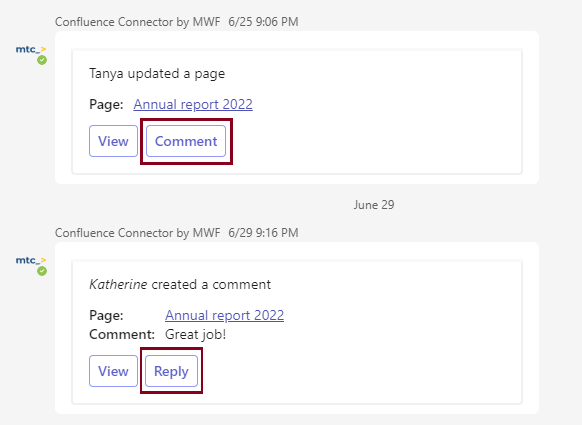Select the "Tanya updated a page" text
Viewport: 582px width, 425px height.
tap(157, 73)
